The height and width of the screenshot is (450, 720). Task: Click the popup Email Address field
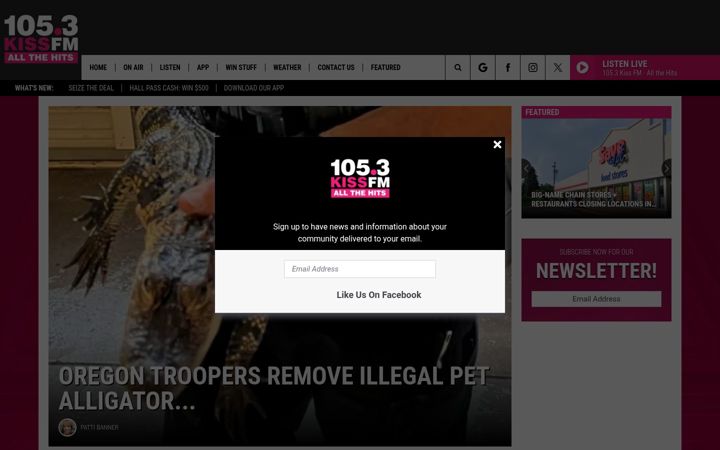click(x=360, y=269)
